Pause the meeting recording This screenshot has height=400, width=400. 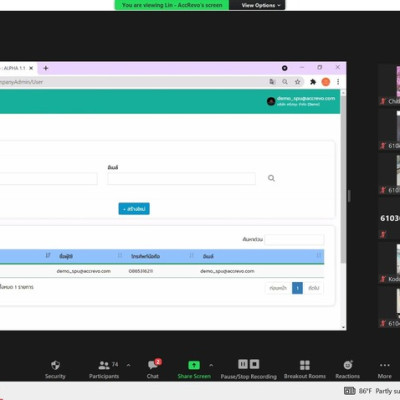[x=243, y=364]
